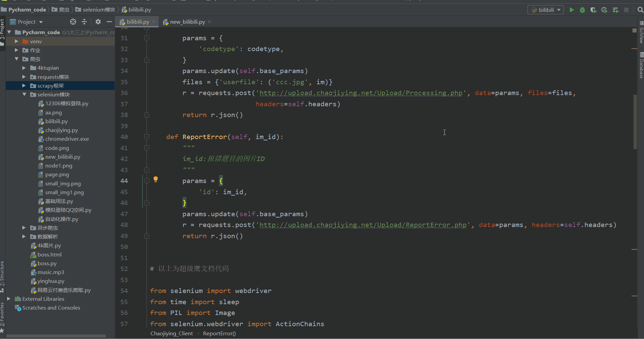644x339 pixels.
Task: Click the stop process square icon
Action: pyautogui.click(x=626, y=10)
